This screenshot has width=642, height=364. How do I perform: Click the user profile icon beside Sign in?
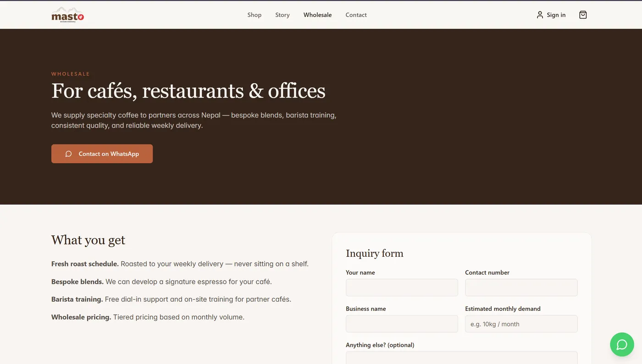click(x=540, y=15)
